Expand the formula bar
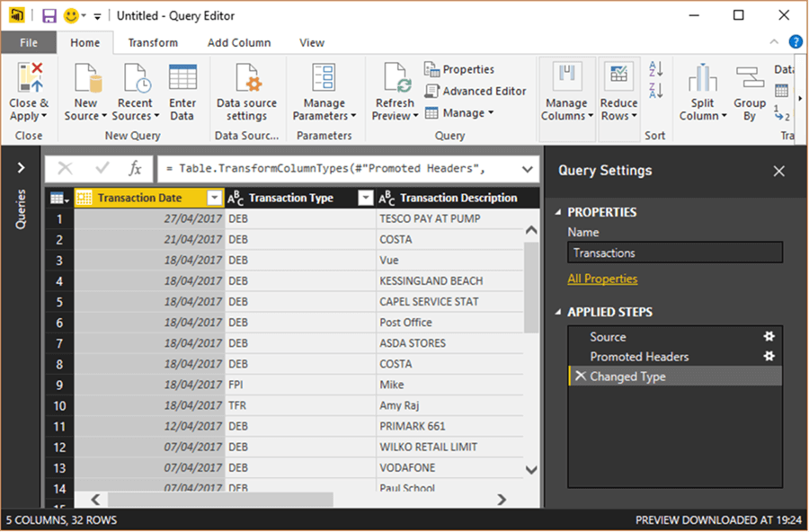809x532 pixels. pyautogui.click(x=527, y=169)
